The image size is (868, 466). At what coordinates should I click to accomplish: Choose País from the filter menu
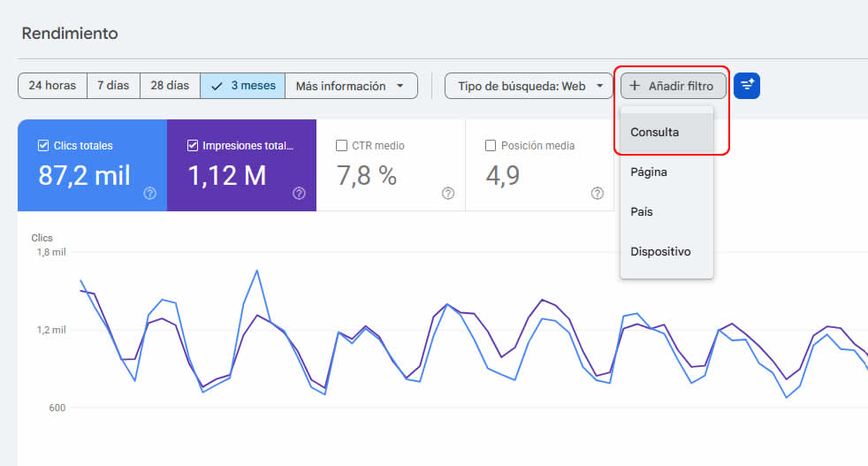[666, 211]
